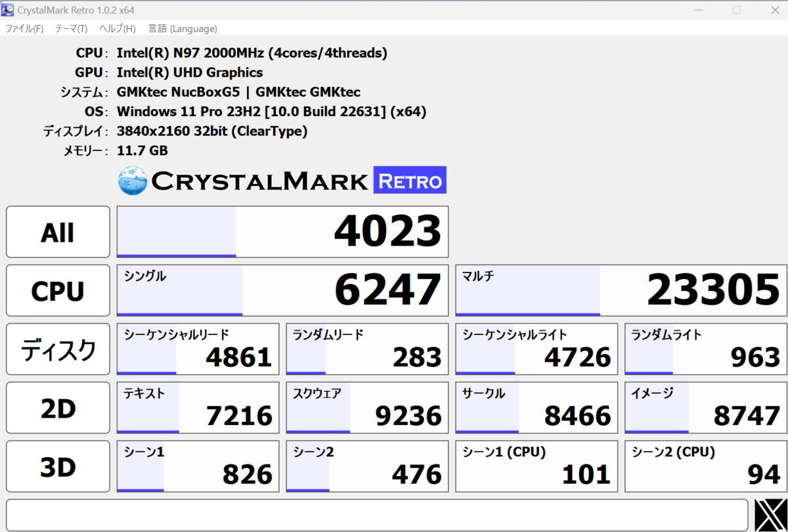Run the 3D benchmark
788x532 pixels.
coord(58,466)
